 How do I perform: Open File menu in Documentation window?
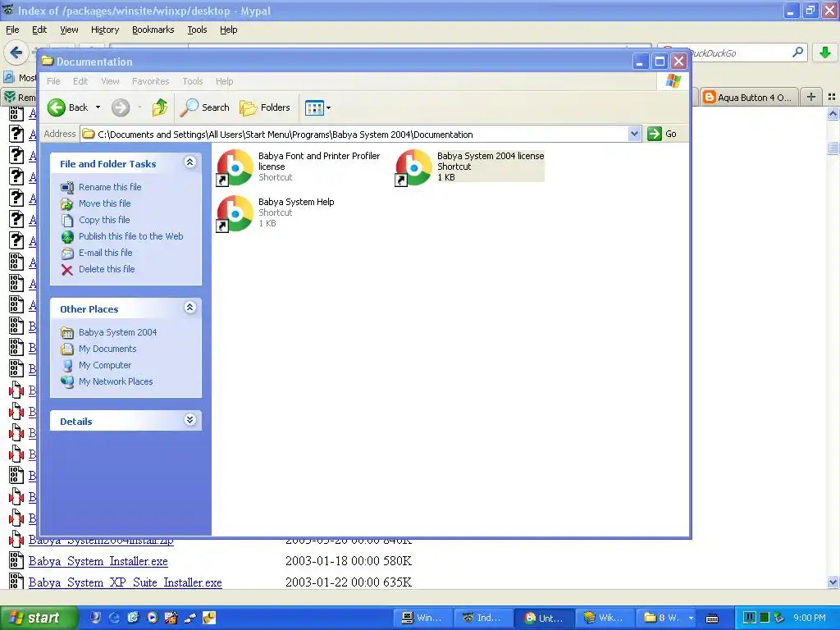coord(53,81)
